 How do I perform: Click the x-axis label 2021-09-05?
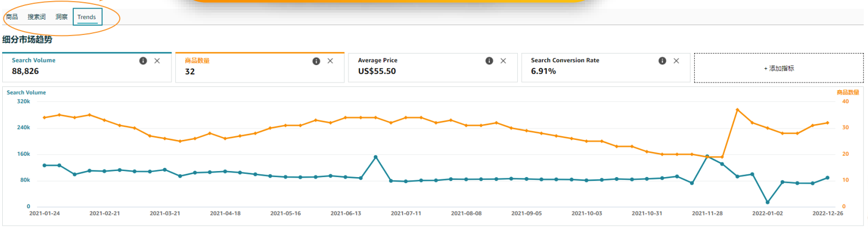click(x=527, y=213)
